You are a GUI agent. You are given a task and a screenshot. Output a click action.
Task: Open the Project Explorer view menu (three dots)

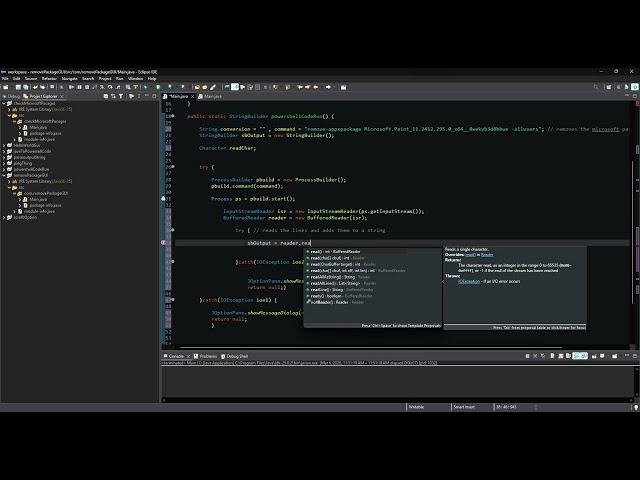[x=139, y=96]
